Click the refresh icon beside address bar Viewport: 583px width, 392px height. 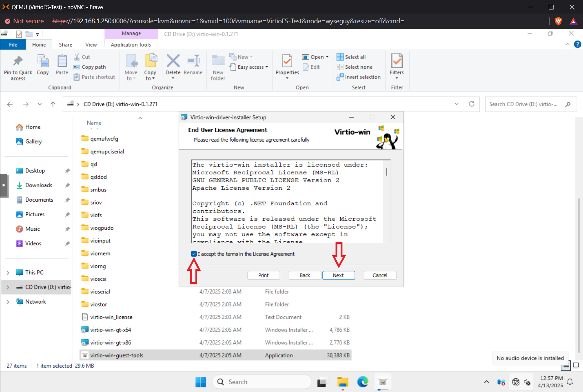472,104
